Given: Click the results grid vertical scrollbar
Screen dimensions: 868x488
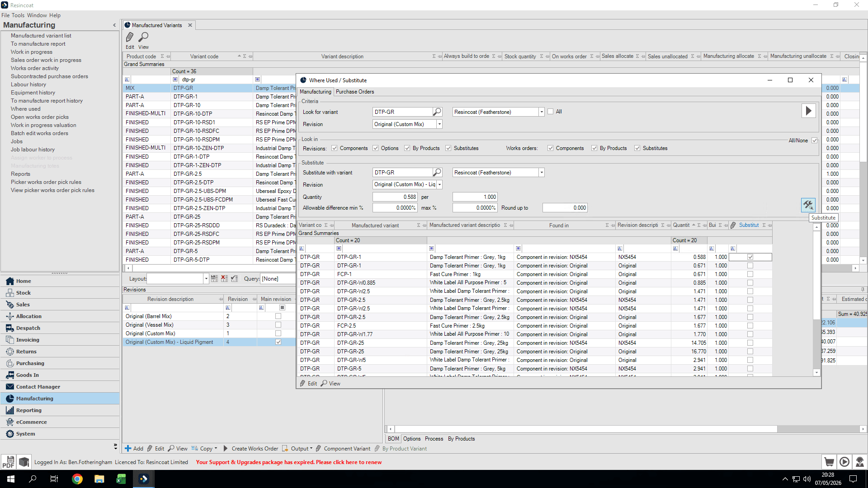Looking at the screenshot, I should coord(816,300).
